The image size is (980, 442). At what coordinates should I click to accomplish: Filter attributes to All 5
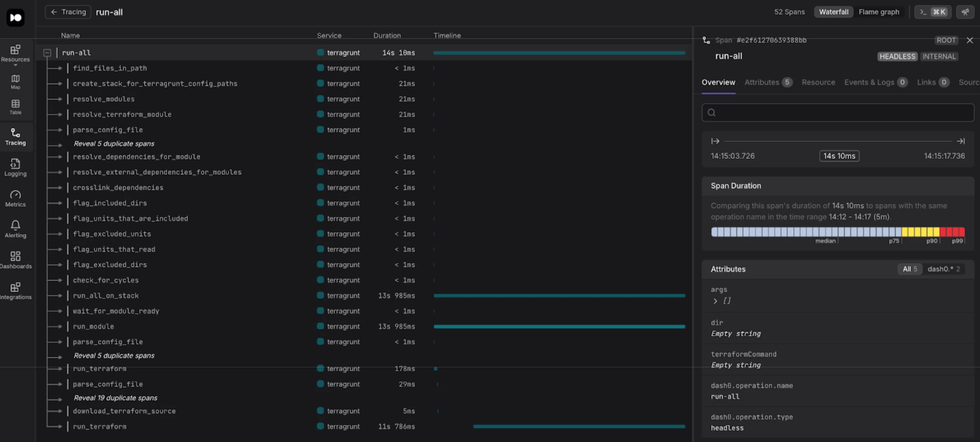click(x=910, y=269)
